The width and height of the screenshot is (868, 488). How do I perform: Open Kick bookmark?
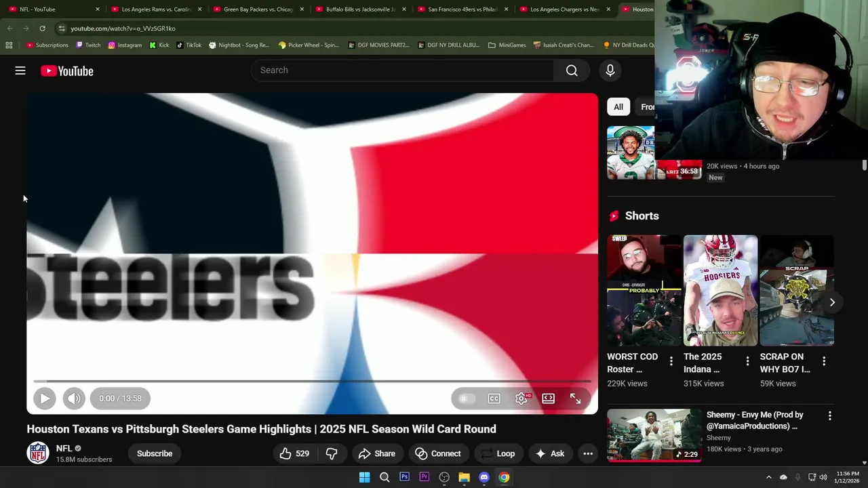pos(159,45)
